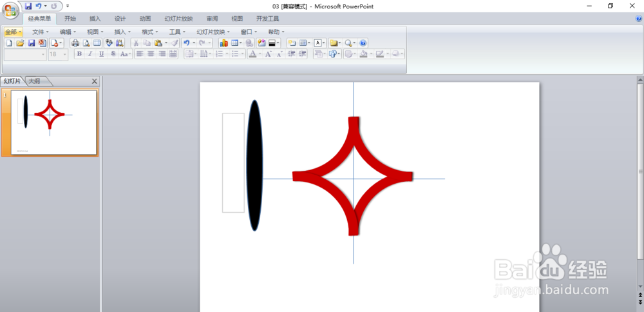Click the zoom magnifier icon
Image resolution: width=644 pixels, height=312 pixels.
point(348,43)
